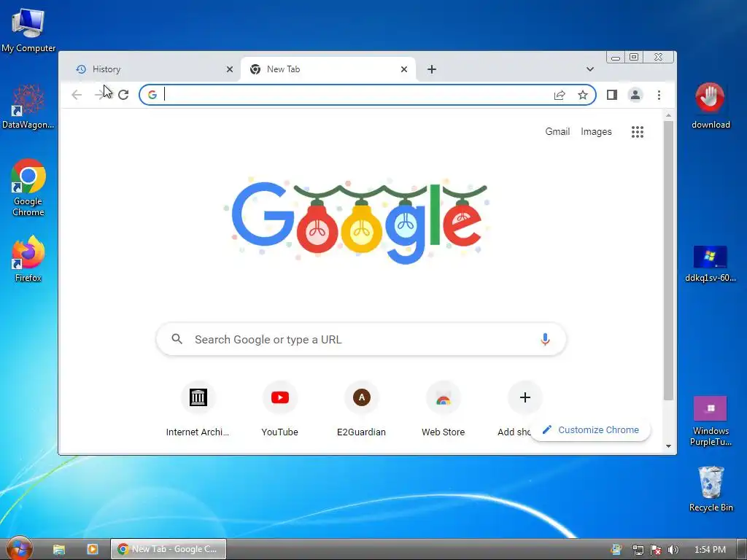747x560 pixels.
Task: Focus the Search Google or type a URL box
Action: (361, 339)
